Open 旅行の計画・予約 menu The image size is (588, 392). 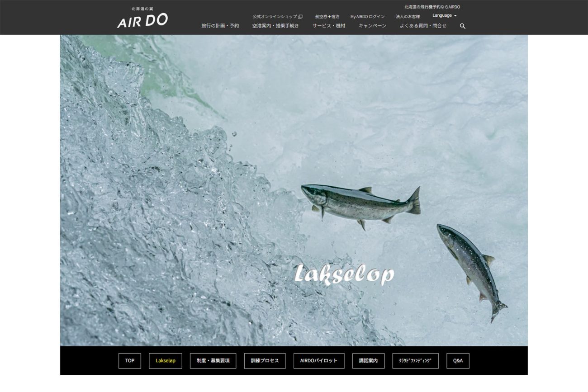pos(220,26)
